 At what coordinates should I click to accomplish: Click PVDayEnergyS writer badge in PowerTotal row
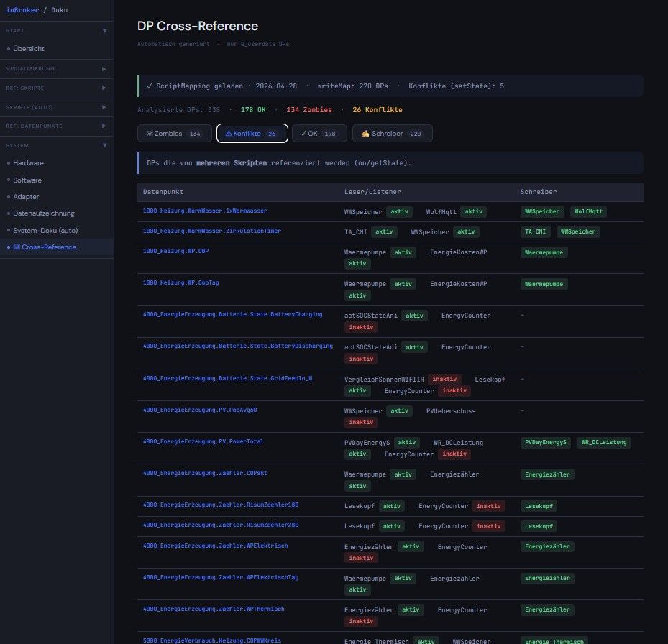click(x=545, y=443)
